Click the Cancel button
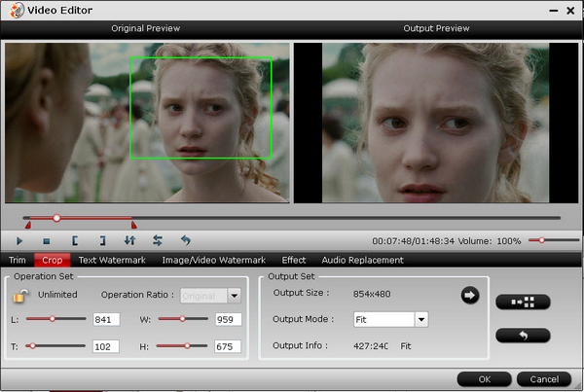584x392 pixels. point(544,379)
